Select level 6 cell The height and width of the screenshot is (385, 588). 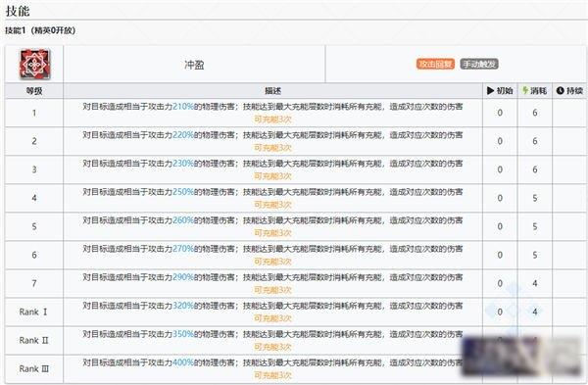[34, 256]
